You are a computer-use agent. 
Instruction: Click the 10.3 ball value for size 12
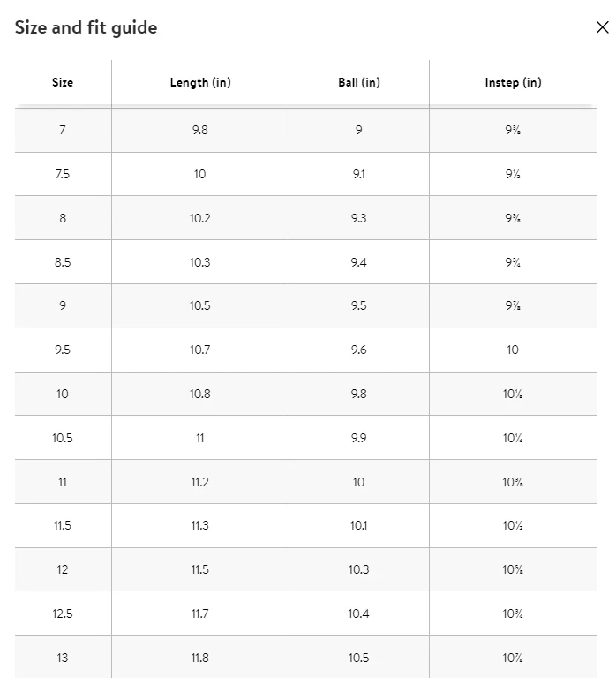(358, 569)
